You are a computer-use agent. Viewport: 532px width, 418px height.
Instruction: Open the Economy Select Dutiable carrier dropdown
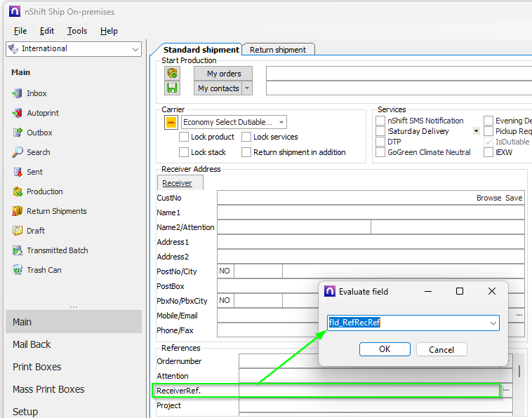click(281, 122)
